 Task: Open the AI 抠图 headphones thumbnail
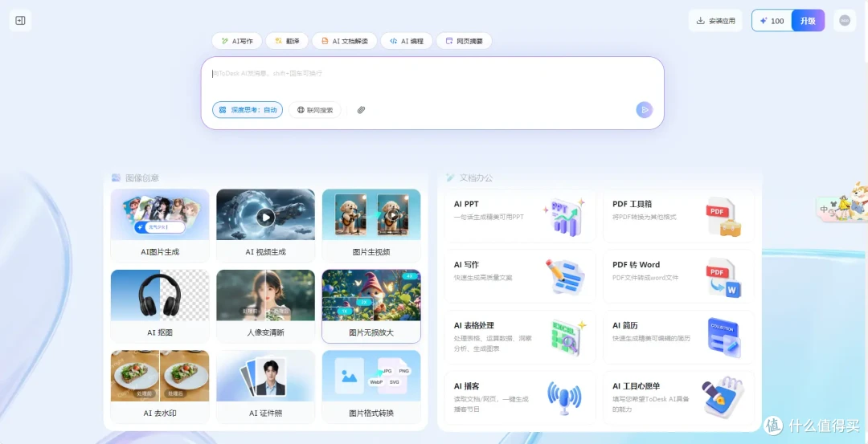(x=160, y=295)
